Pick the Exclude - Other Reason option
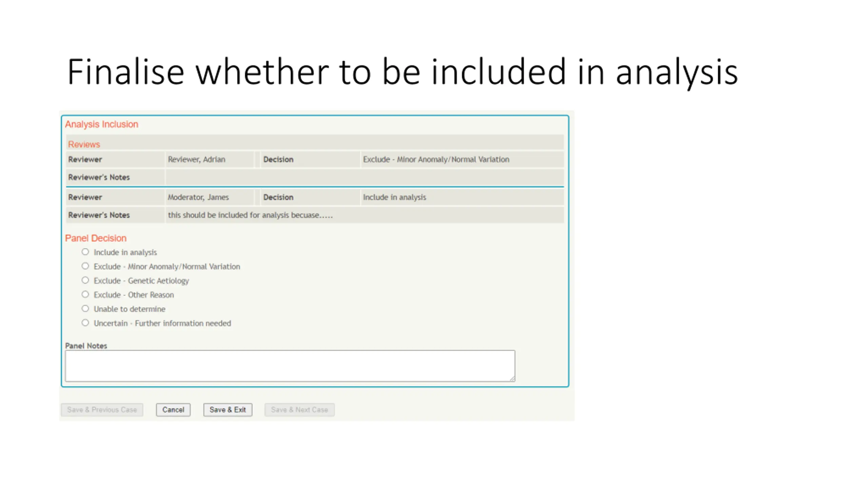Viewport: 868px width, 488px height. (x=85, y=294)
